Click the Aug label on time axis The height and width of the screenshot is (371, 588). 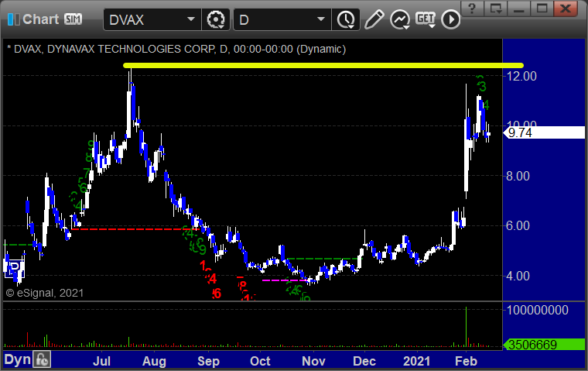(x=154, y=361)
